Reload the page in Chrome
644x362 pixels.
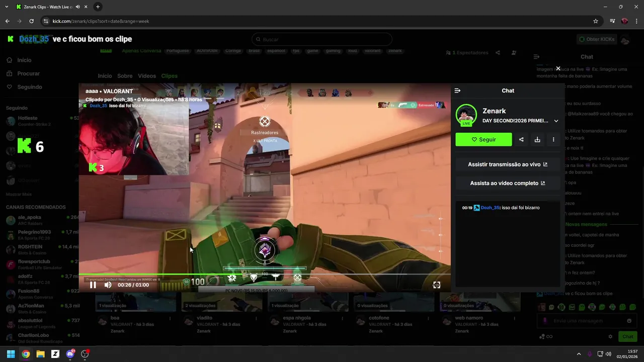(x=31, y=21)
